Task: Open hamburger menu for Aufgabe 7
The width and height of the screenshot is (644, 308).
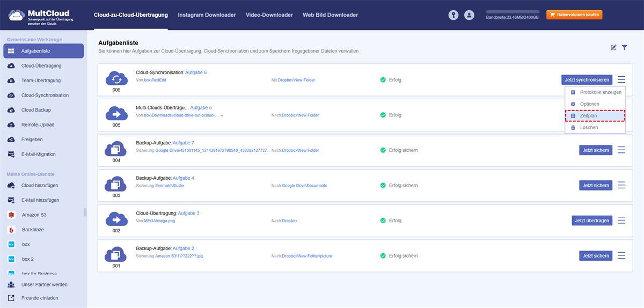Action: coord(621,150)
